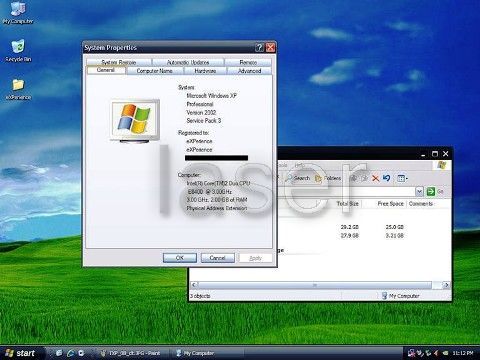The image size is (480, 360).
Task: Click the left arrow of Explorer horizontal scrollbar
Action: 194,285
